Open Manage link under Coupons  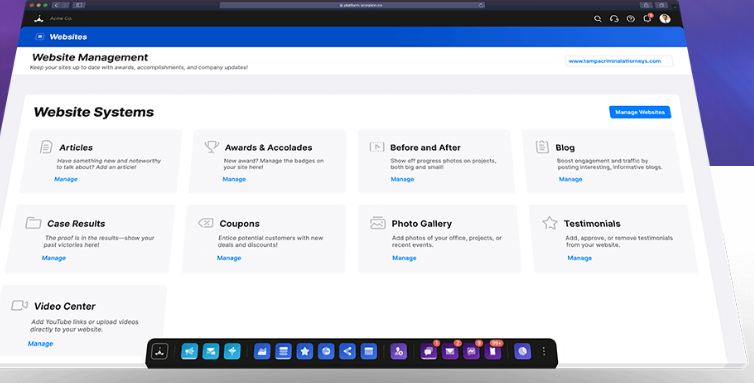pyautogui.click(x=229, y=258)
